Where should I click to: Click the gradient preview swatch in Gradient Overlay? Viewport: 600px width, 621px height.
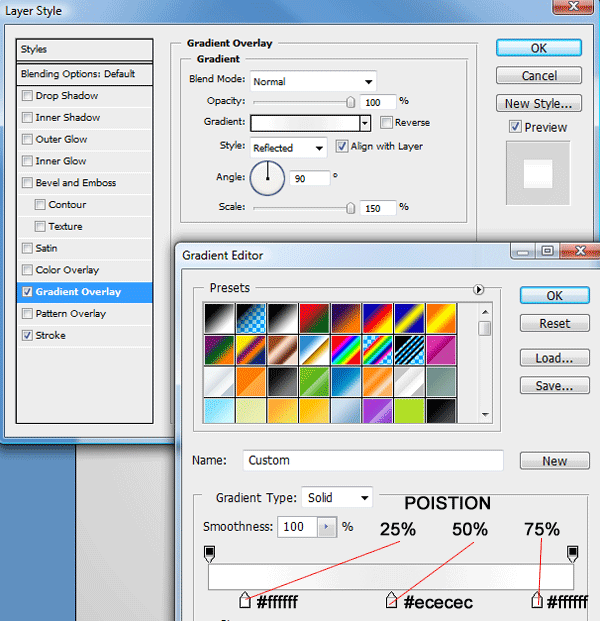(x=305, y=123)
